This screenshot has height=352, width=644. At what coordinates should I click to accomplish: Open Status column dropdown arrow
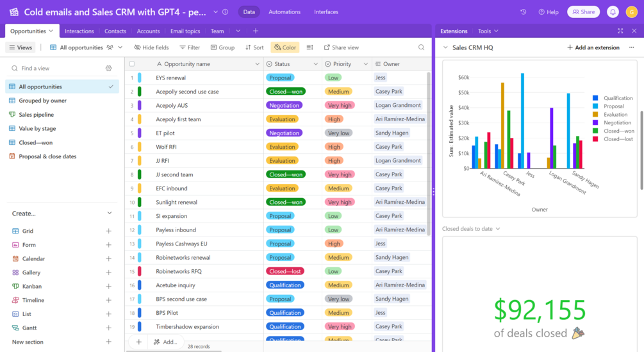[x=315, y=64]
